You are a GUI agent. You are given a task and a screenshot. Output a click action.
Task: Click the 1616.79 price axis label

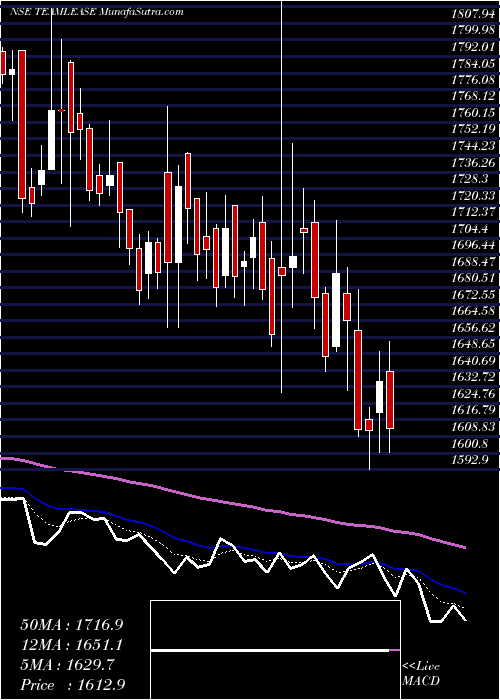[x=473, y=410]
